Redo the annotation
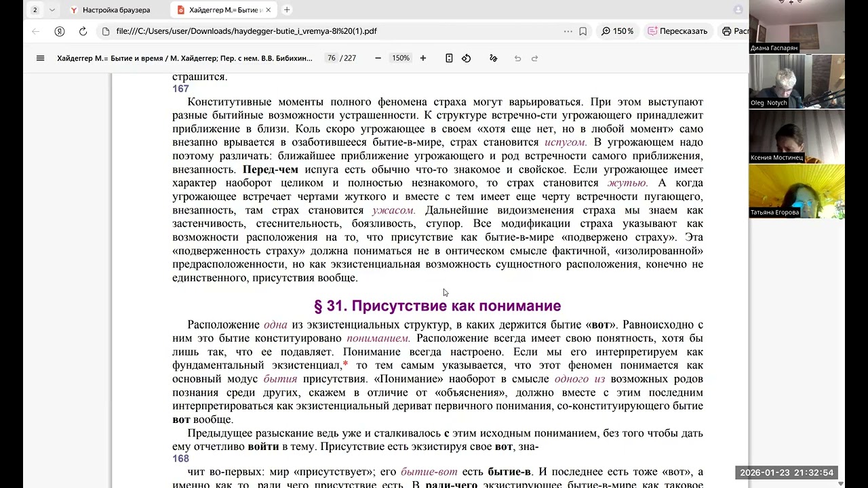 (x=534, y=58)
